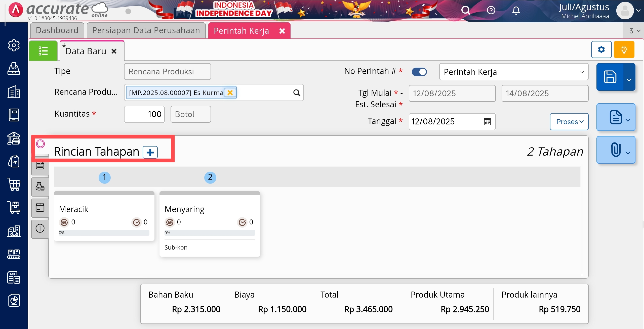Click the search magnifier in Rencana Produksi field
Viewport: 644px width, 329px height.
[297, 93]
